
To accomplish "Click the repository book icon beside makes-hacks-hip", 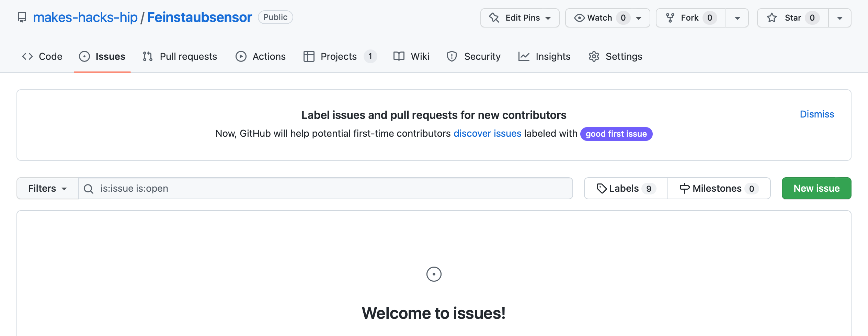I will click(x=22, y=17).
